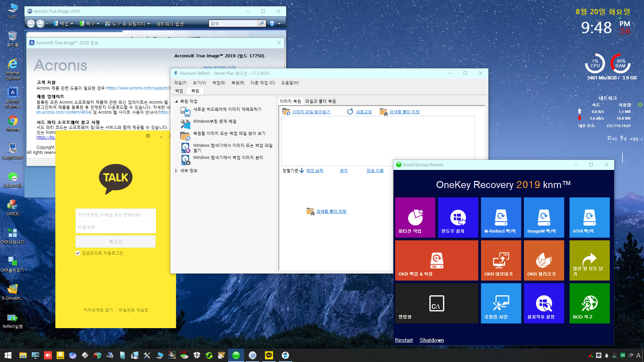644x362 pixels.
Task: Click the Acronis back navigation arrow
Action: [x=31, y=23]
